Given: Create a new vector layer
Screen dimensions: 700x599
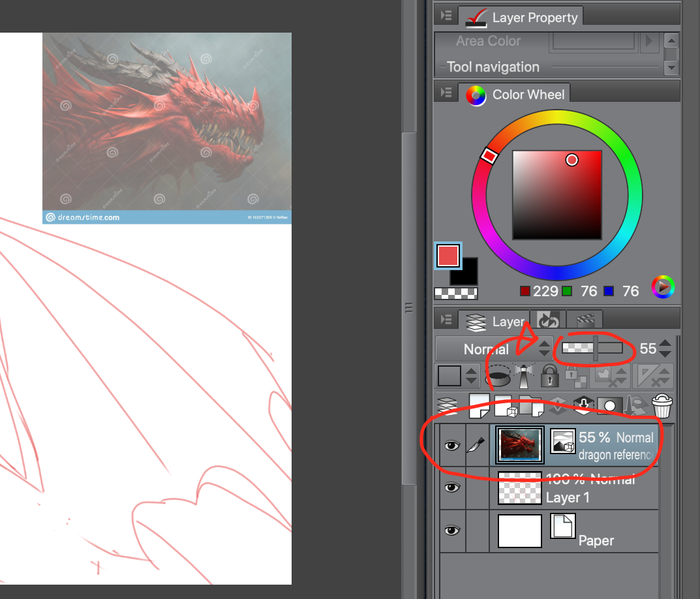Looking at the screenshot, I should tap(505, 406).
